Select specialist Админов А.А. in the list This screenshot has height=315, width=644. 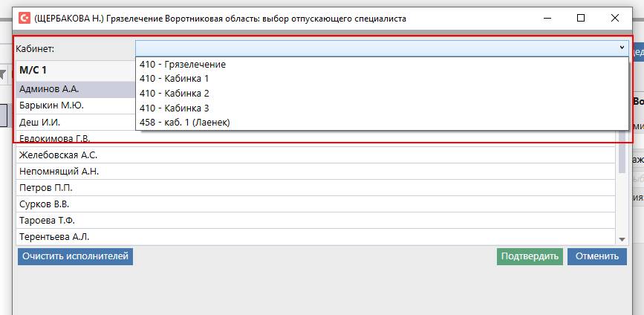pos(49,88)
